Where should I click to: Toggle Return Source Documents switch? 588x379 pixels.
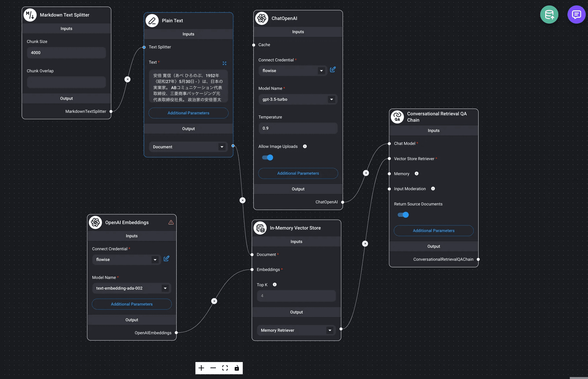(403, 215)
